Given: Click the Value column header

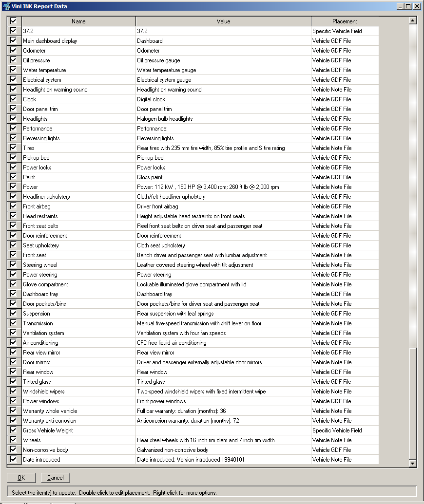Looking at the screenshot, I should pos(223,21).
